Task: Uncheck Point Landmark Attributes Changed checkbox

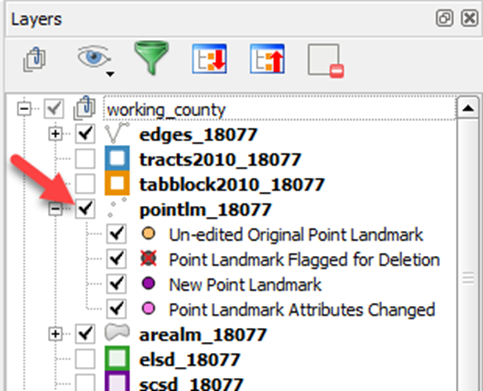Action: click(117, 309)
